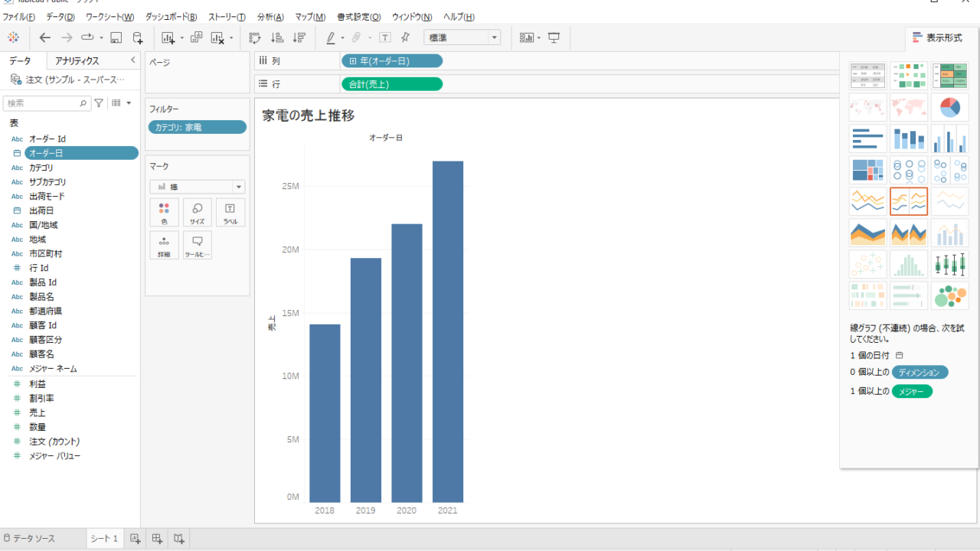Image resolution: width=980 pixels, height=551 pixels.
Task: Redo with the forward arrow icon
Action: pos(67,37)
